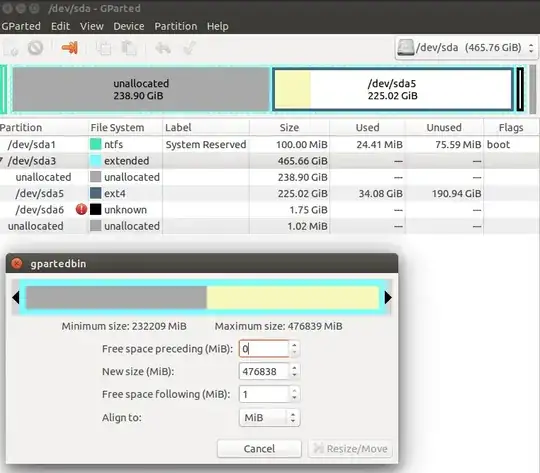Open the Align to MiB dropdown
The height and width of the screenshot is (473, 540).
tap(269, 418)
